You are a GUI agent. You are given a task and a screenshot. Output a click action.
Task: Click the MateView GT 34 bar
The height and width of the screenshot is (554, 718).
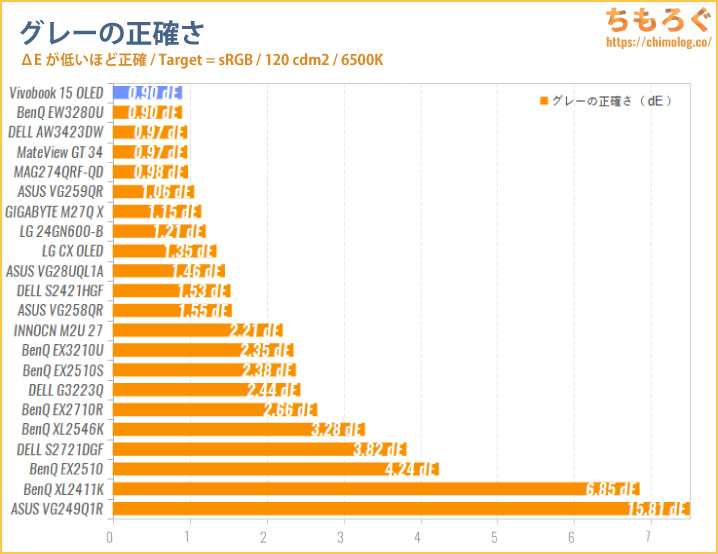[150, 152]
